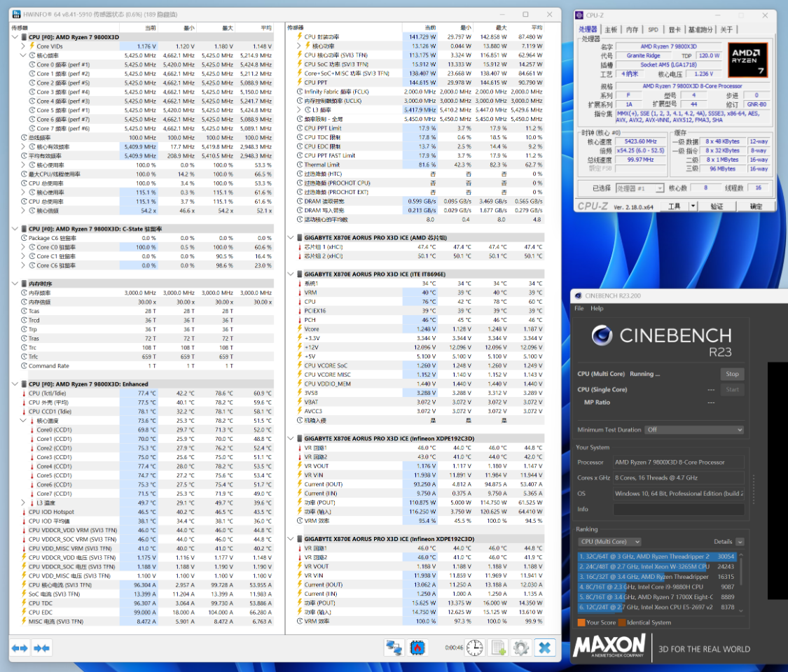This screenshot has height=672, width=788.
Task: Click the CPU chip with flame icon
Action: coord(419,648)
